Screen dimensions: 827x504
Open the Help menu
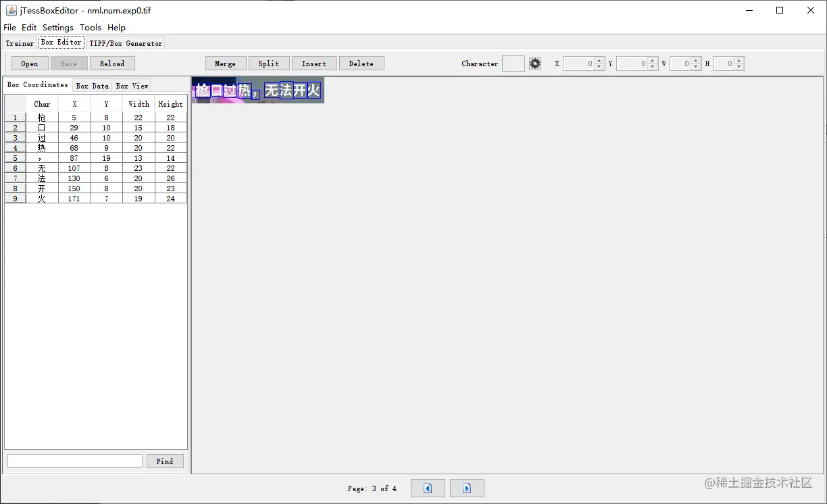click(116, 28)
